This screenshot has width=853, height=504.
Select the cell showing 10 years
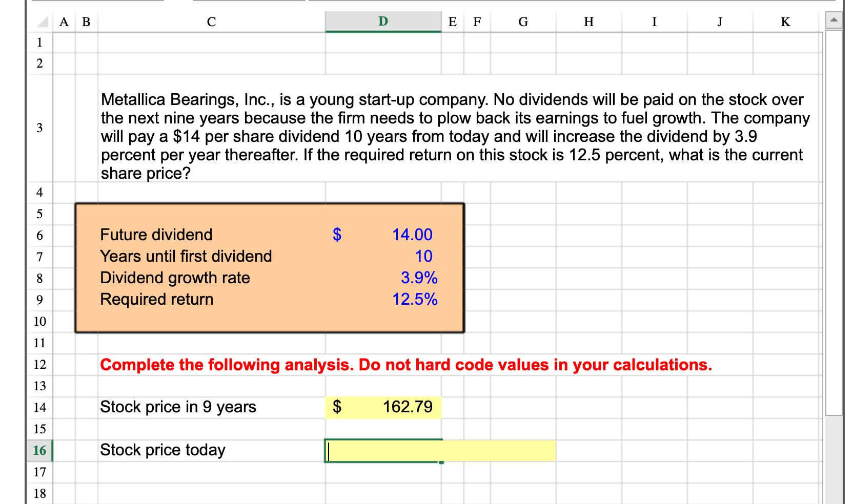382,257
